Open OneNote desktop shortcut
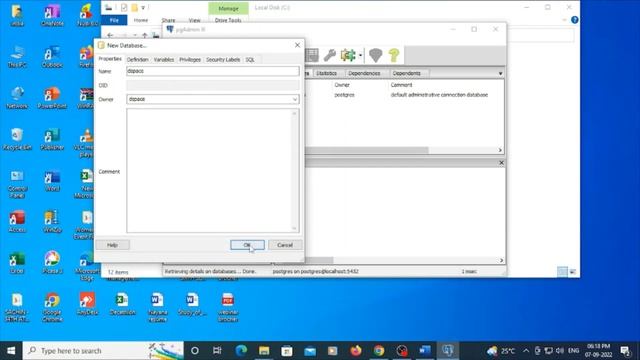The height and width of the screenshot is (360, 640). tap(52, 16)
